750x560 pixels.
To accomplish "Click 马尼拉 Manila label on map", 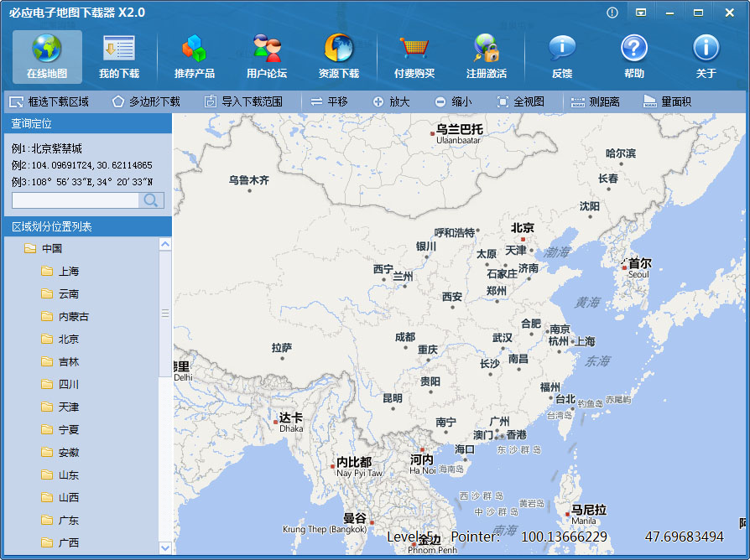I will [588, 514].
